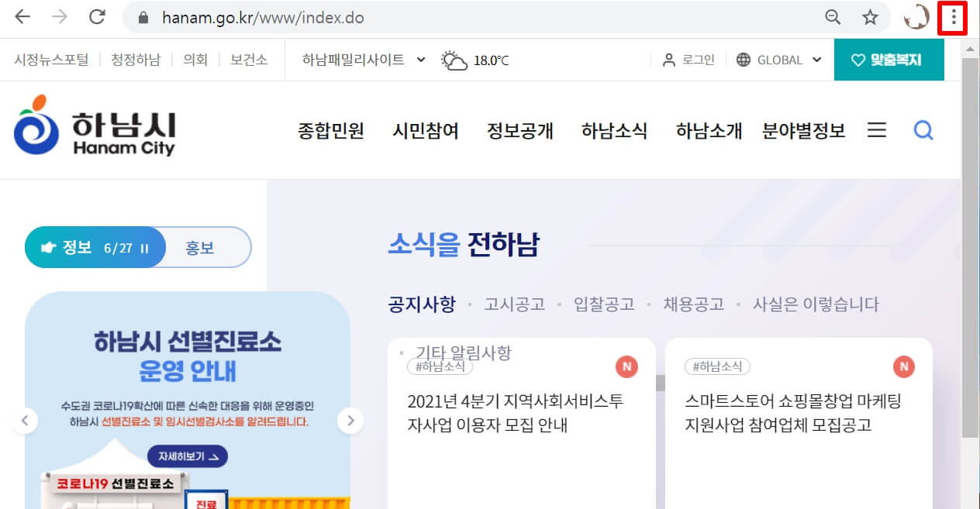Open 2021년 4분기 지역사회서비스 notice
980x509 pixels.
point(515,413)
